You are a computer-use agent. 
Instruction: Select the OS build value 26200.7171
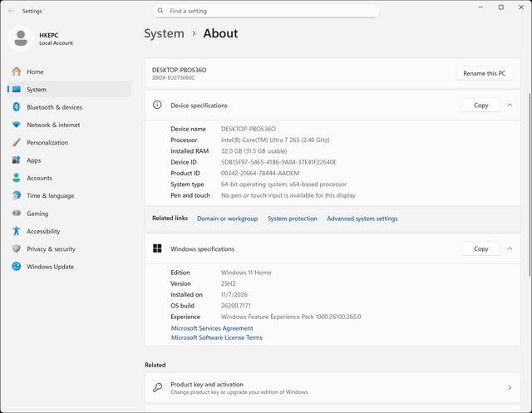pyautogui.click(x=236, y=306)
